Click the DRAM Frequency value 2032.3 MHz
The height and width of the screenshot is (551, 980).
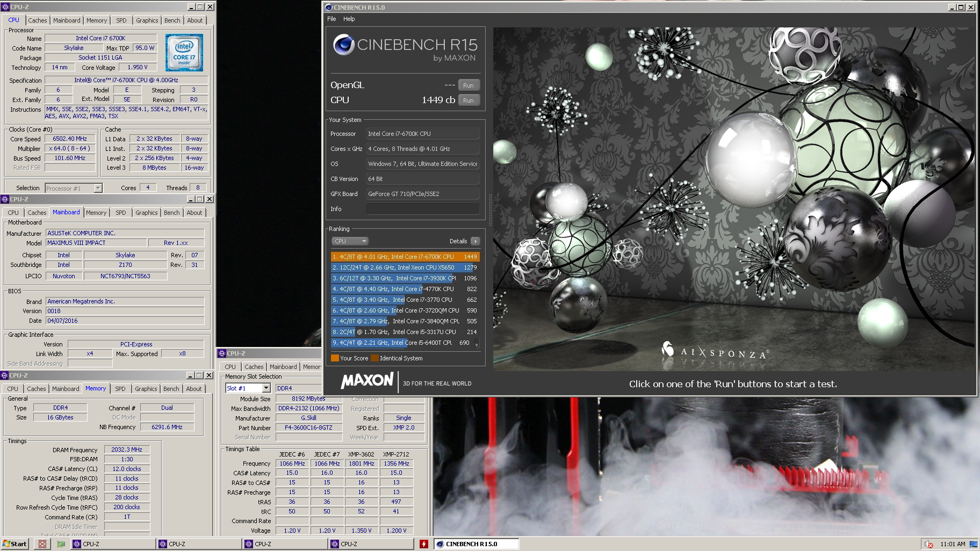[127, 450]
